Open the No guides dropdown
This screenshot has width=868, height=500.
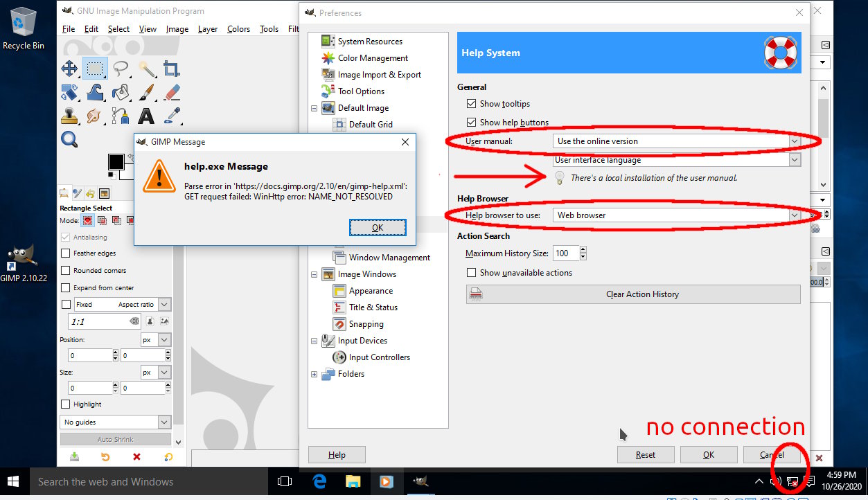[115, 422]
